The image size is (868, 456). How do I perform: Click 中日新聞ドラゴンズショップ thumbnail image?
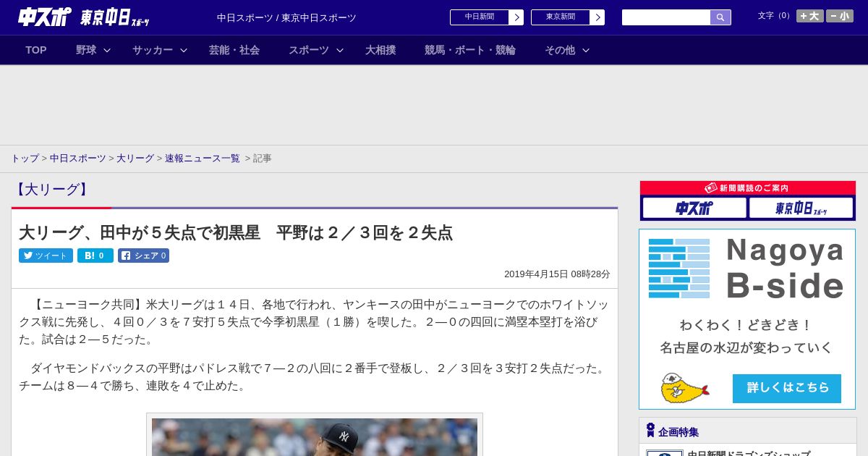(664, 453)
